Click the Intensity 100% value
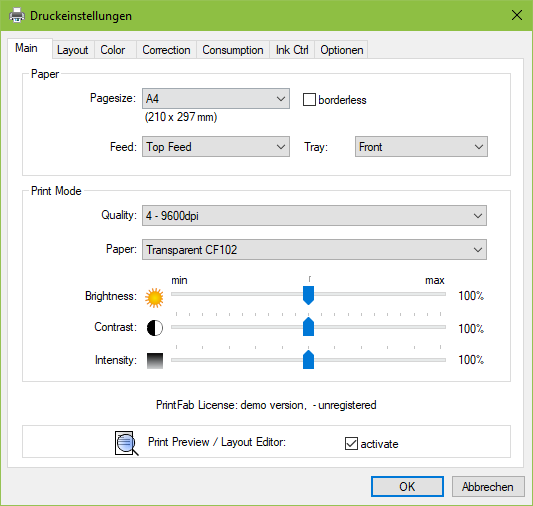 point(471,360)
